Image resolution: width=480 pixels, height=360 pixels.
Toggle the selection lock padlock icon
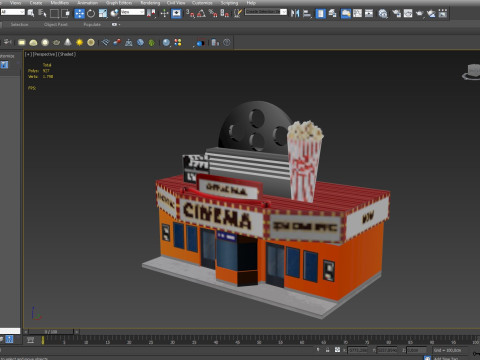[x=328, y=350]
